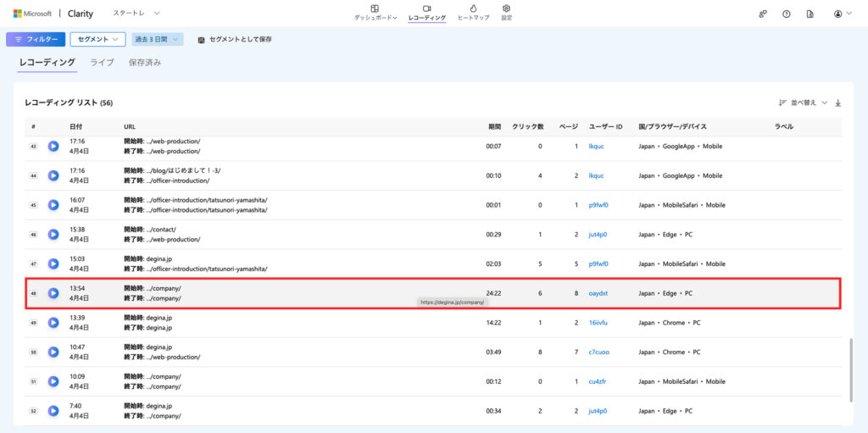The width and height of the screenshot is (868, 433).
Task: Open the 並べ替え sort menu
Action: coord(803,103)
